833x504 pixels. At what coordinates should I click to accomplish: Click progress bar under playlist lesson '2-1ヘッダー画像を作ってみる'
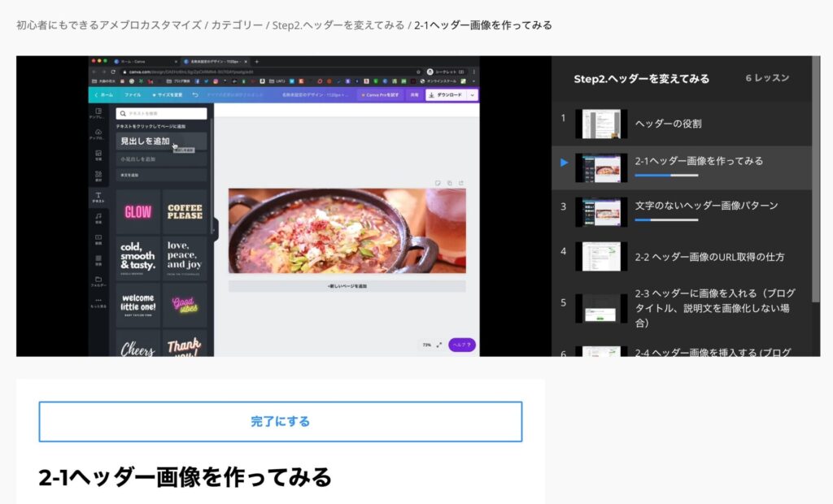coord(666,176)
